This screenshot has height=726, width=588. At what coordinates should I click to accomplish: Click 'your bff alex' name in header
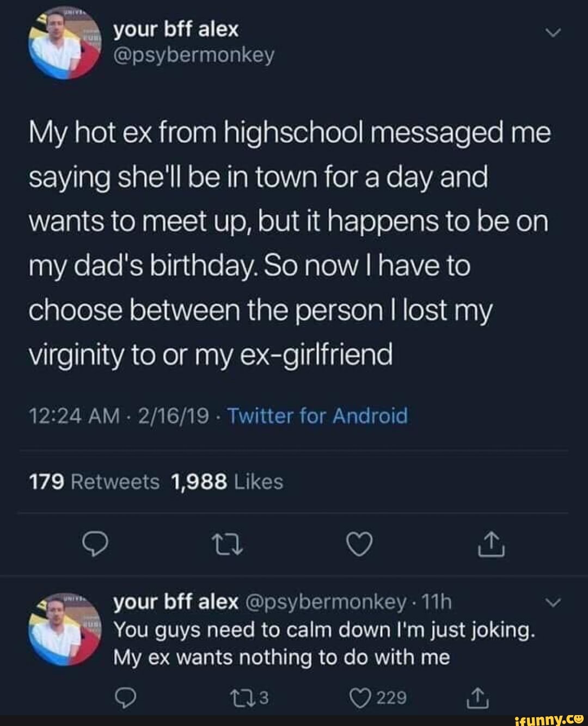pyautogui.click(x=176, y=29)
